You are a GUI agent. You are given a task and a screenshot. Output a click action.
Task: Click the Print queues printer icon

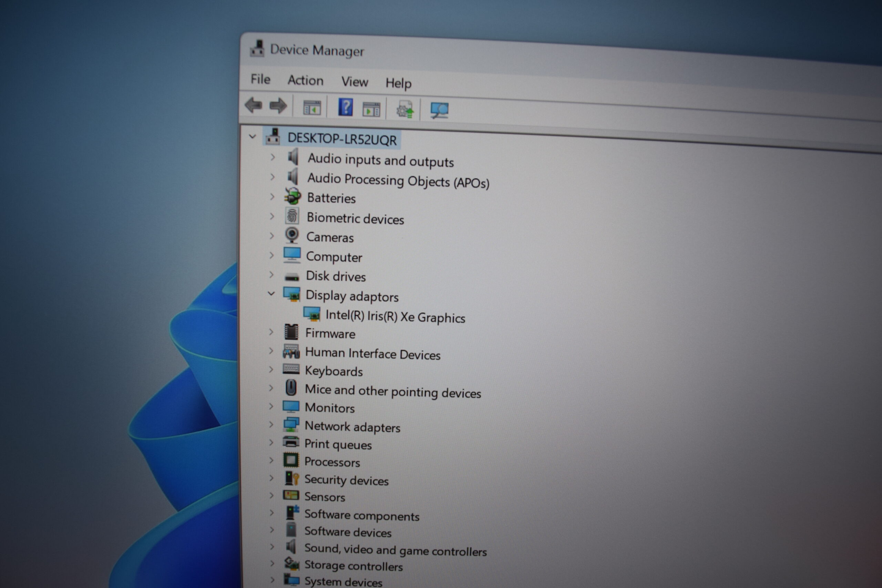pyautogui.click(x=291, y=442)
